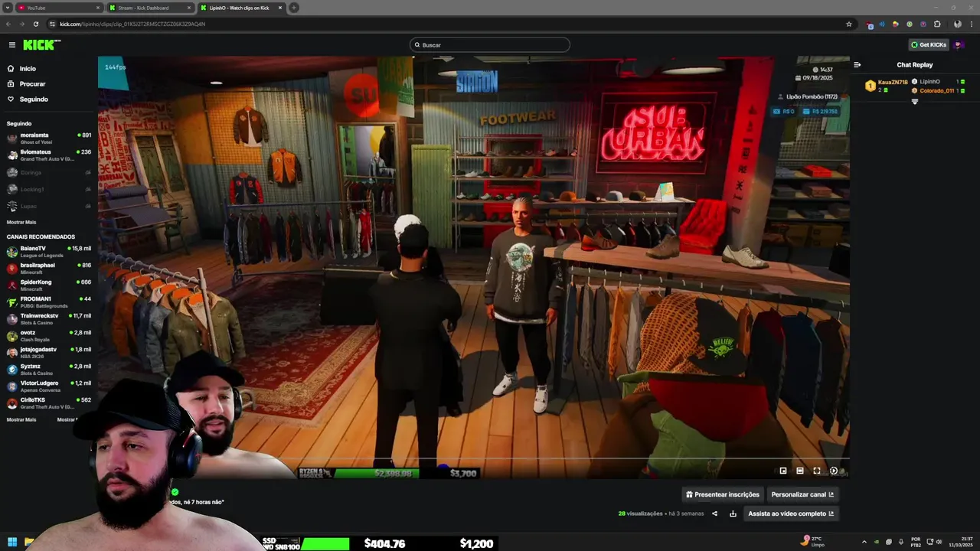
Task: Close the YouTube tab
Action: point(98,8)
